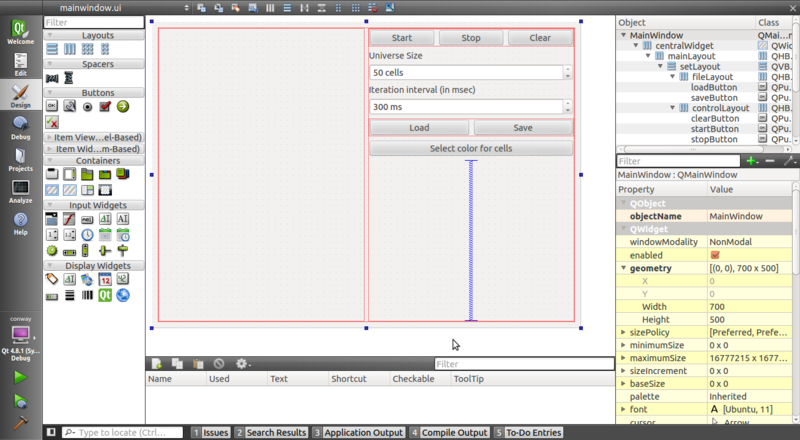Pick the QWebView globe widget icon
The height and width of the screenshot is (440, 800).
(122, 295)
